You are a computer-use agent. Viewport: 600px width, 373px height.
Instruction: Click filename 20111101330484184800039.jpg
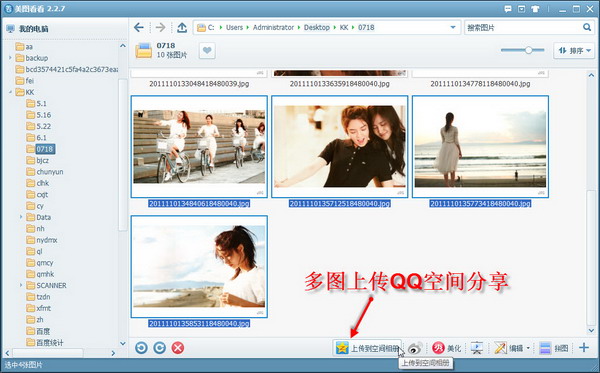[199, 84]
